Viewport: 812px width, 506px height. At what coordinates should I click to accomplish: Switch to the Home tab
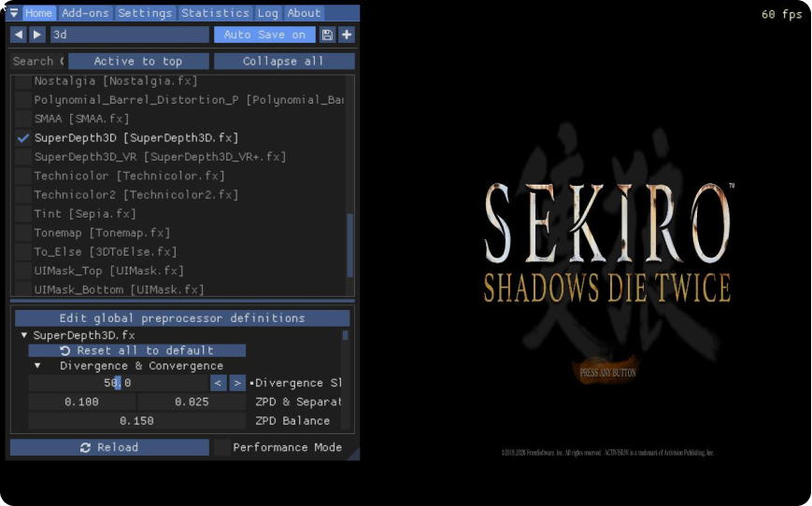coord(39,13)
